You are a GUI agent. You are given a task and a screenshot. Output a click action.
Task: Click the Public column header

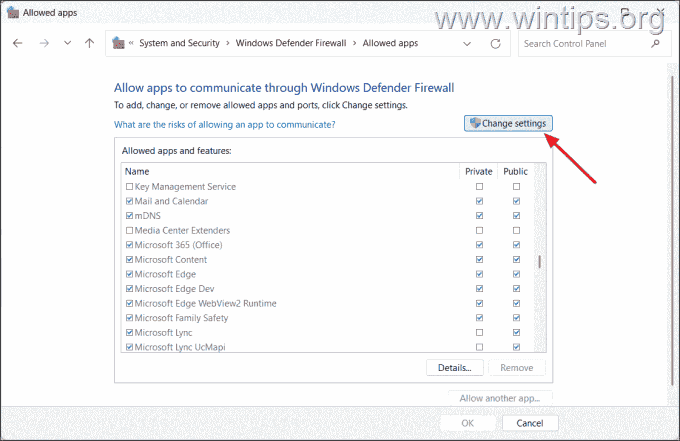coord(515,171)
